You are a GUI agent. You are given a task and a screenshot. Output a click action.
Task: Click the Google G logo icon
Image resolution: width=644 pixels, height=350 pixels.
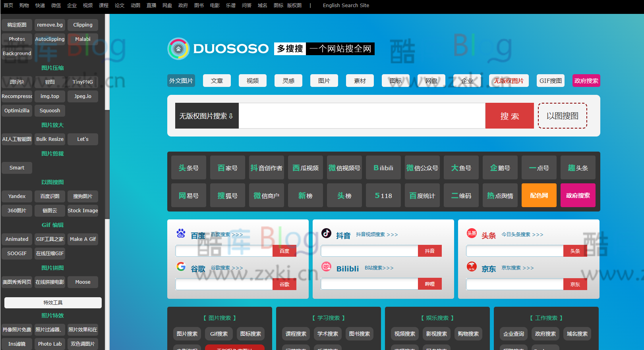coord(181,266)
